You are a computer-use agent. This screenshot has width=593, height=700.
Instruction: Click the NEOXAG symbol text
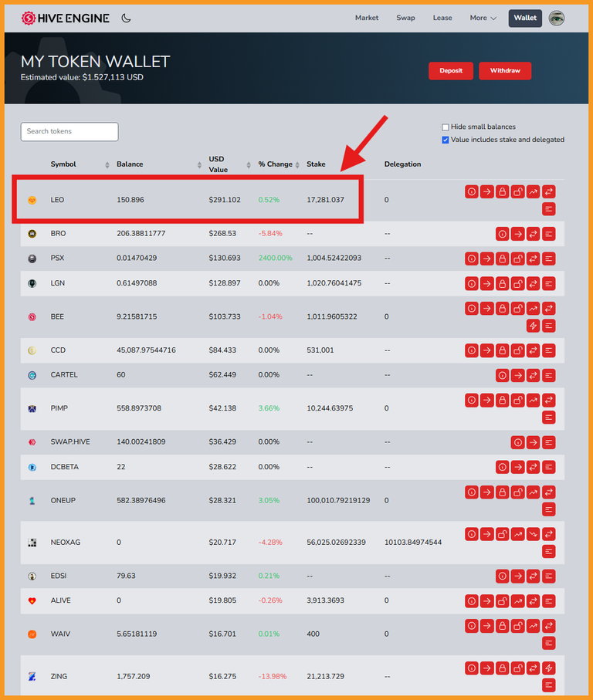coord(65,543)
